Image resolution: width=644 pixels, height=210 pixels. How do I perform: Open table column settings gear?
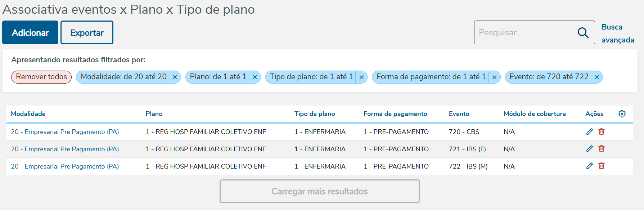pyautogui.click(x=622, y=114)
